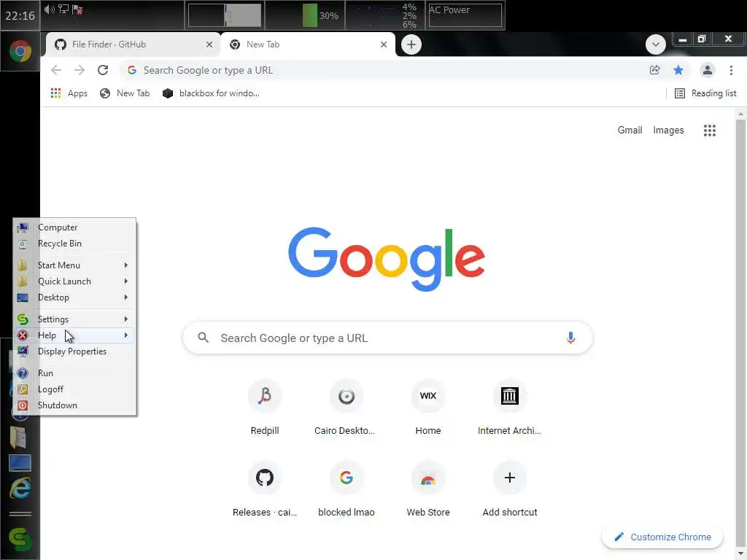
Task: Open the Chrome three-dot menu
Action: [x=731, y=71]
